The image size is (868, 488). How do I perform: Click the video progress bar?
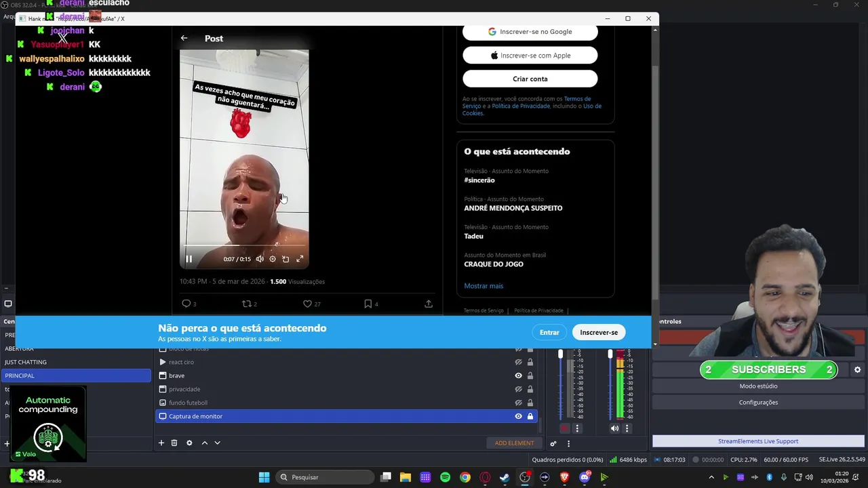244,245
